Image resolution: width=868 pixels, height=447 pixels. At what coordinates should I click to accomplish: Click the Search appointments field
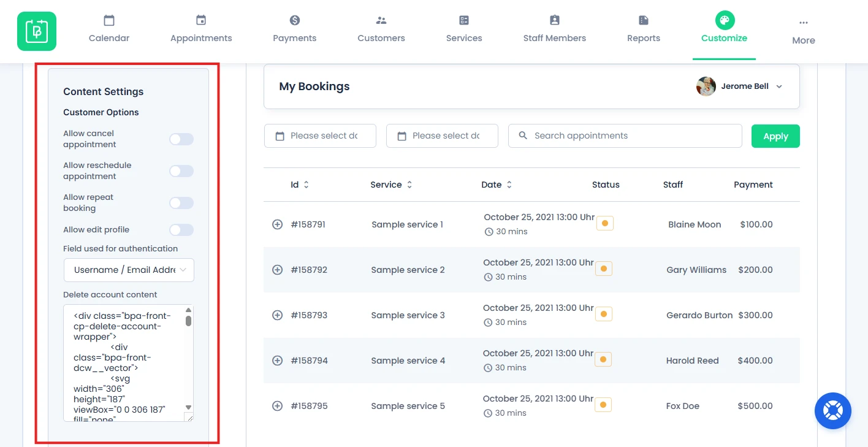pyautogui.click(x=625, y=136)
